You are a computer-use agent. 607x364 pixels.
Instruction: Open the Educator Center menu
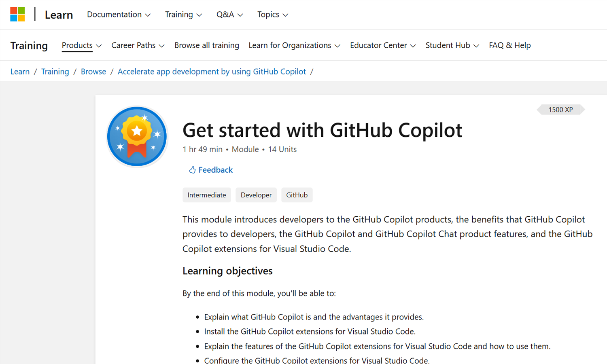coord(382,45)
